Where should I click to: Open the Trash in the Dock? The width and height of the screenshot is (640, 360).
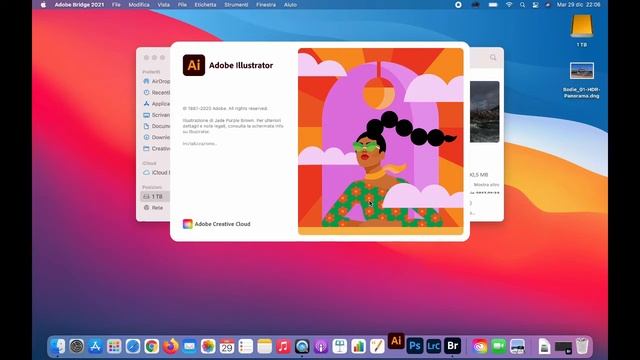point(582,347)
